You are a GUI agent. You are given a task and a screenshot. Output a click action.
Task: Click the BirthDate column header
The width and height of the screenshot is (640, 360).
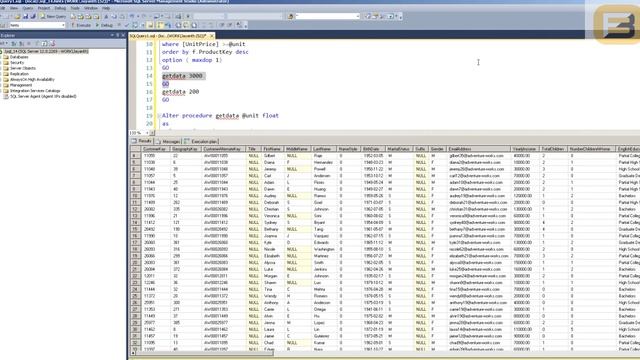(x=372, y=149)
